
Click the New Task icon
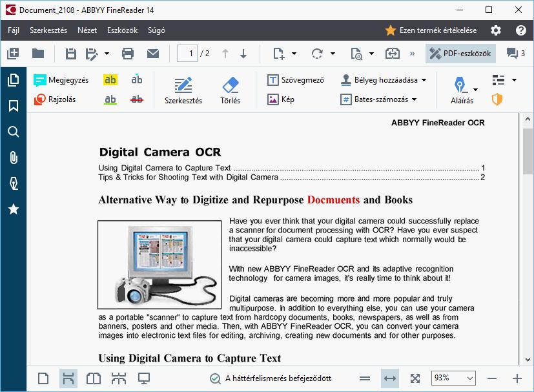[13, 54]
